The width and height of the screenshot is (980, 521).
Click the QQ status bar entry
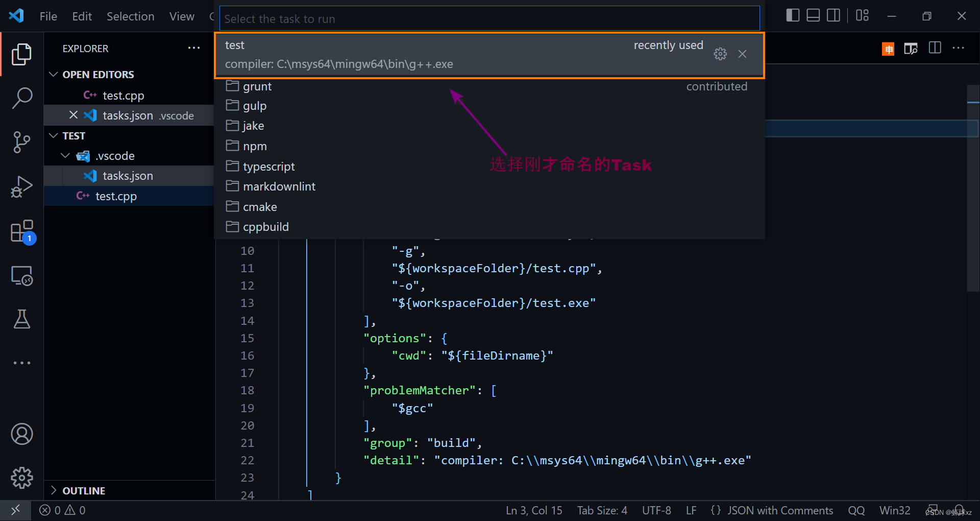(856, 510)
